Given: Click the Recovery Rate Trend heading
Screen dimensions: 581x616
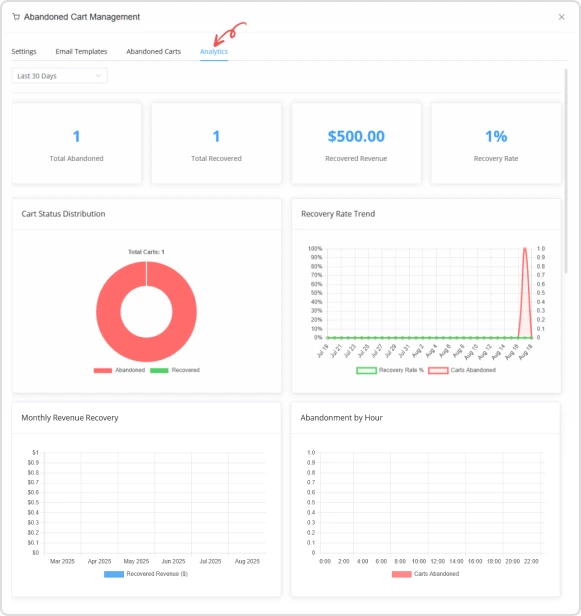Looking at the screenshot, I should pyautogui.click(x=338, y=214).
